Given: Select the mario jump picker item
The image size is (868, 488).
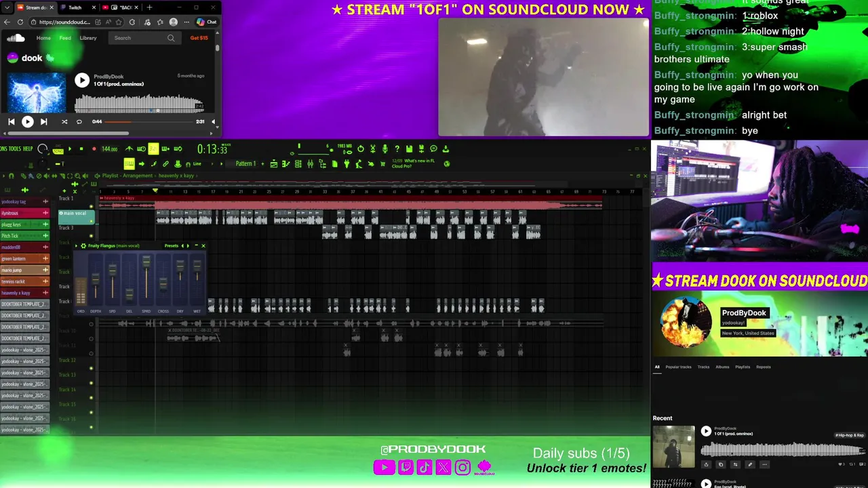Looking at the screenshot, I should [24, 270].
